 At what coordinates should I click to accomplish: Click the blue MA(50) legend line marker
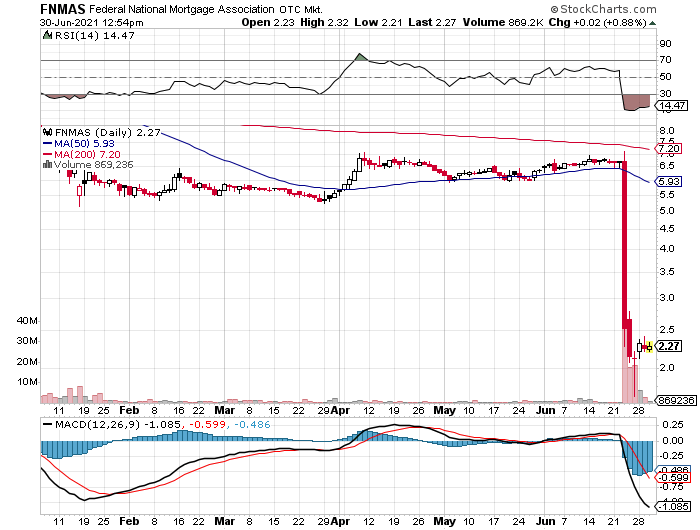point(47,143)
